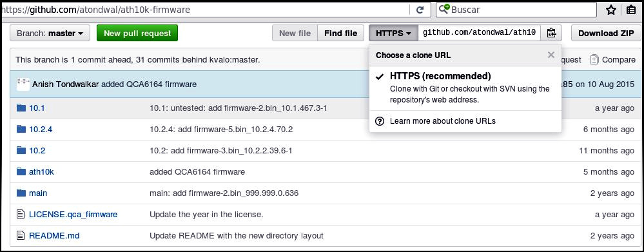The width and height of the screenshot is (644, 252).
Task: Click the New pull request button
Action: click(137, 34)
